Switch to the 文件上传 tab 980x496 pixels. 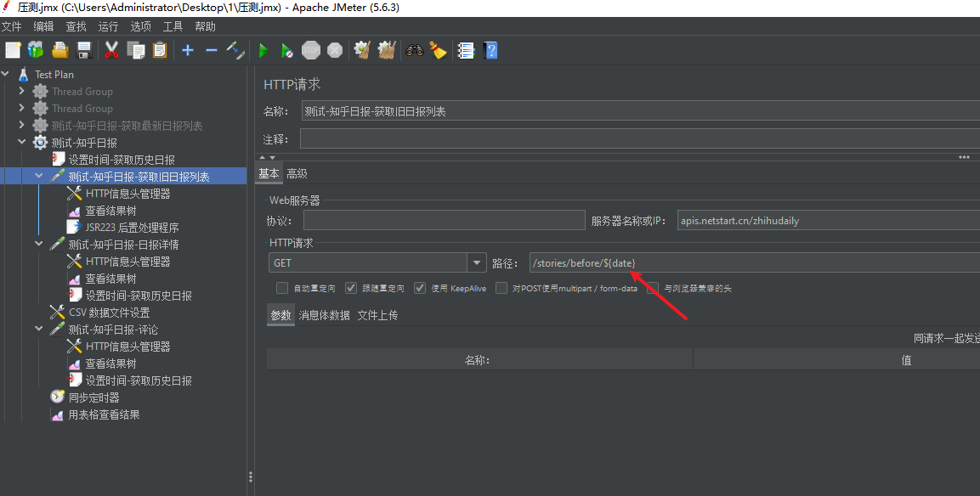(377, 315)
